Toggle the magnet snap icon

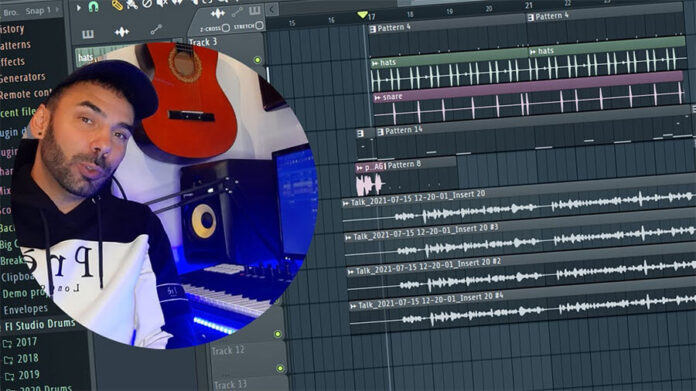tap(93, 6)
